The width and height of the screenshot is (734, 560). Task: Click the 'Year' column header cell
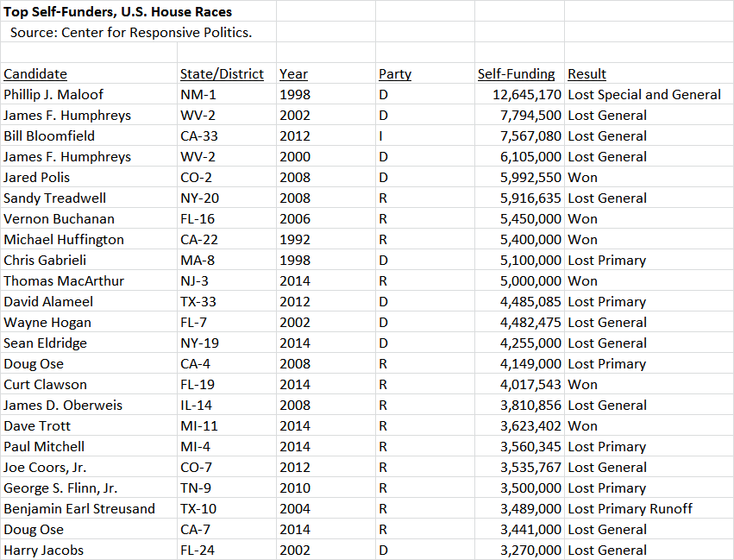point(326,73)
